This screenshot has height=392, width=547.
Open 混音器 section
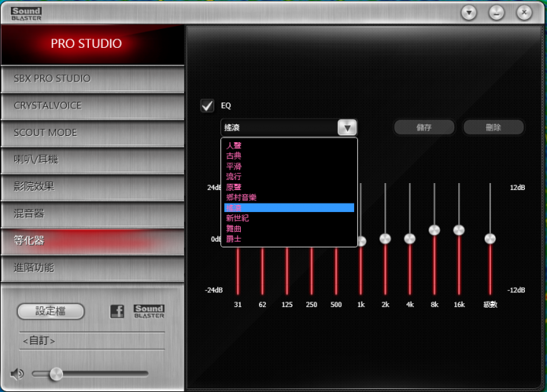tap(93, 213)
